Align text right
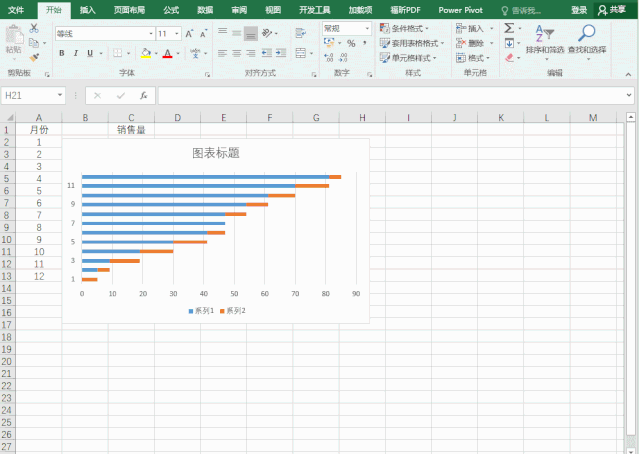Viewport: 639px width, 454px height. (251, 53)
